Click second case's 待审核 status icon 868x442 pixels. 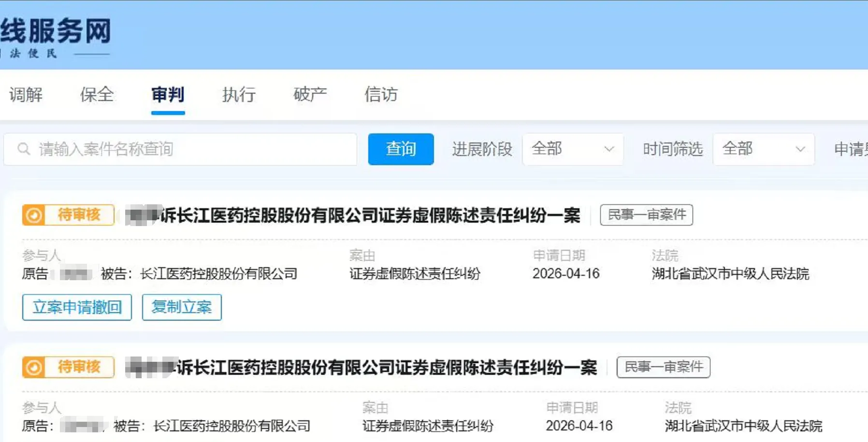(34, 367)
